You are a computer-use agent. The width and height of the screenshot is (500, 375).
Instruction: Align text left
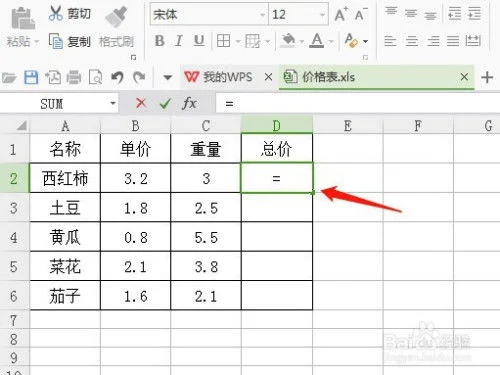390,41
